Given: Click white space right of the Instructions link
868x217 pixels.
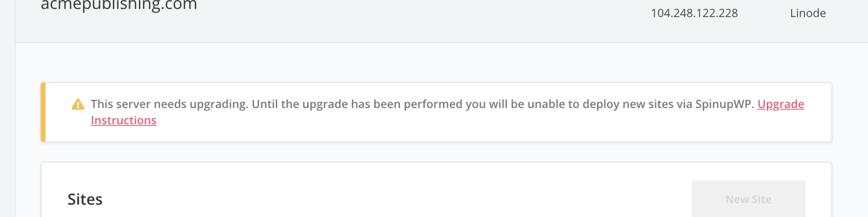Looking at the screenshot, I should (434, 124).
